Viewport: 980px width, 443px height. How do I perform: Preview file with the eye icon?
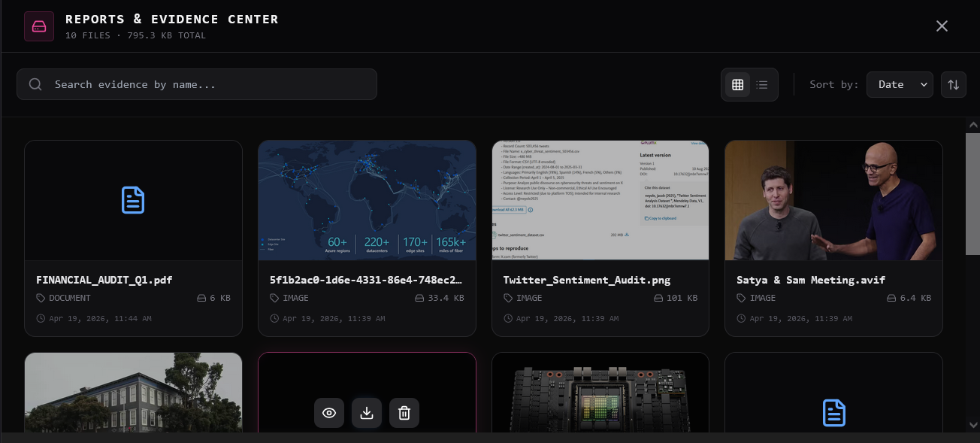click(329, 413)
